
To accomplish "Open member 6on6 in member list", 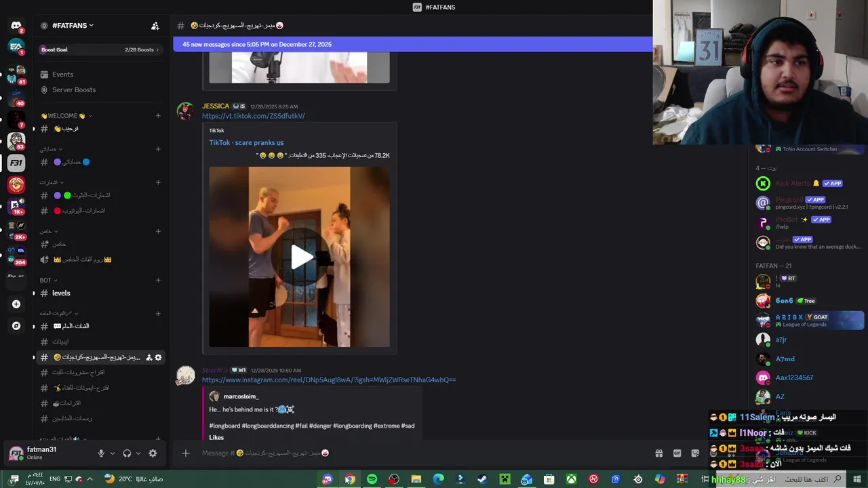I will (x=810, y=300).
